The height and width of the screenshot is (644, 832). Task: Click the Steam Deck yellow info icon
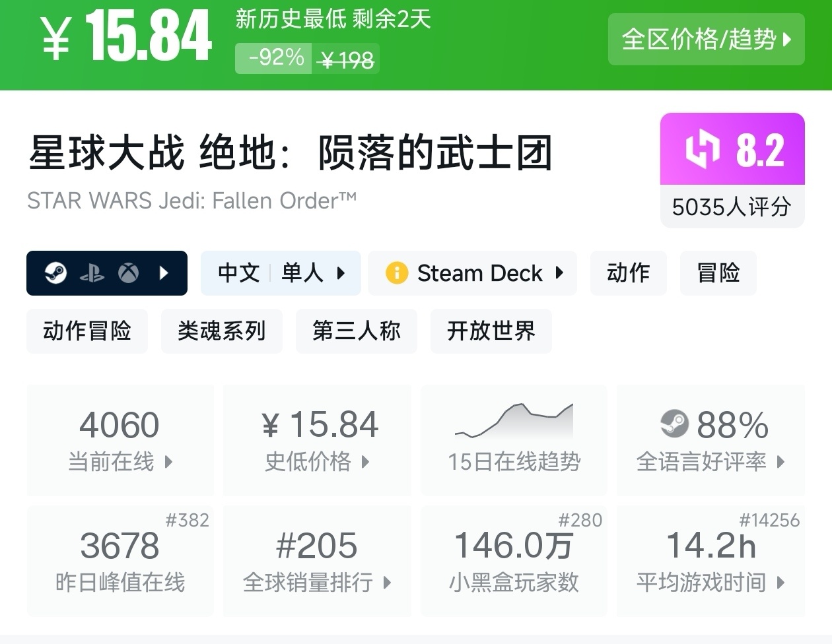tap(396, 273)
